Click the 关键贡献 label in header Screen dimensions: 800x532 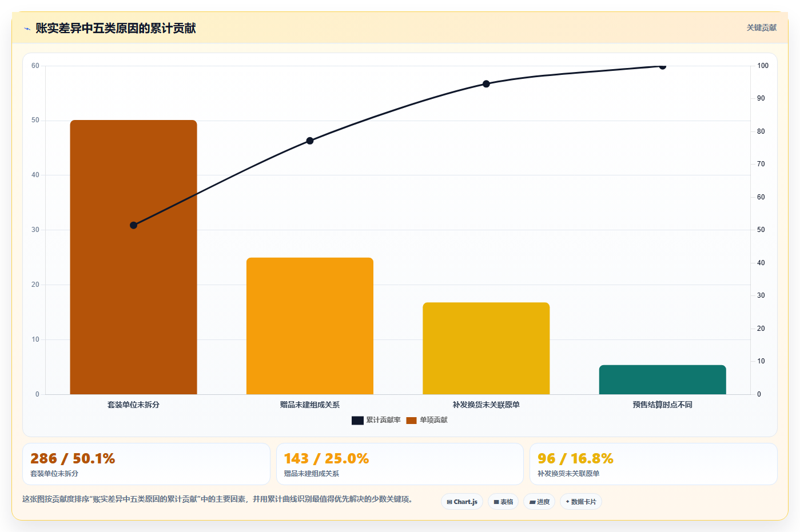click(x=761, y=27)
